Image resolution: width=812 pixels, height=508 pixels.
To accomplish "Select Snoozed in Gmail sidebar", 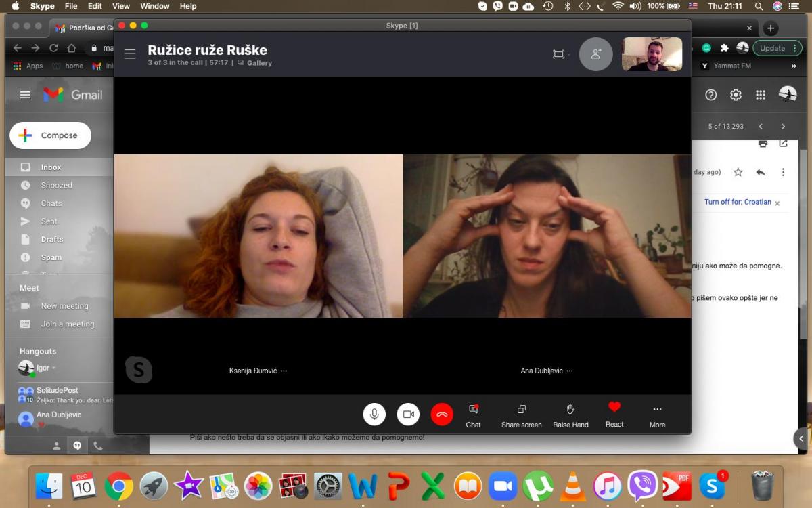I will [56, 185].
